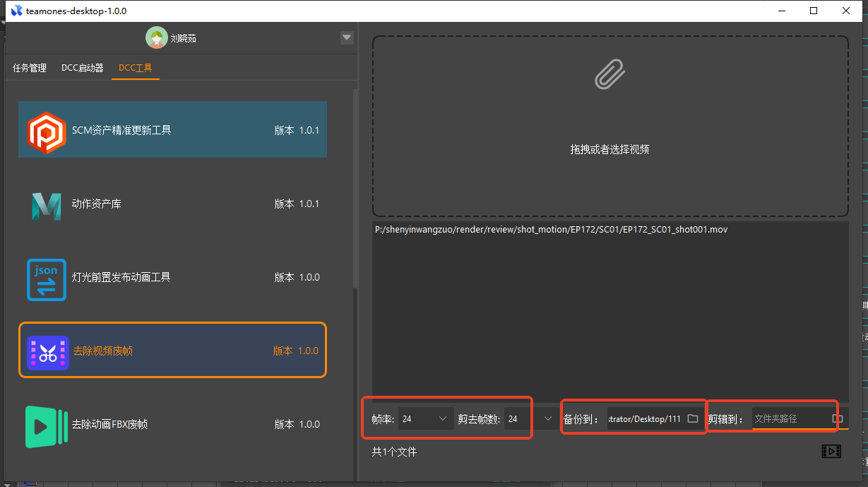
Task: Click the 备份到 path input field
Action: click(644, 418)
